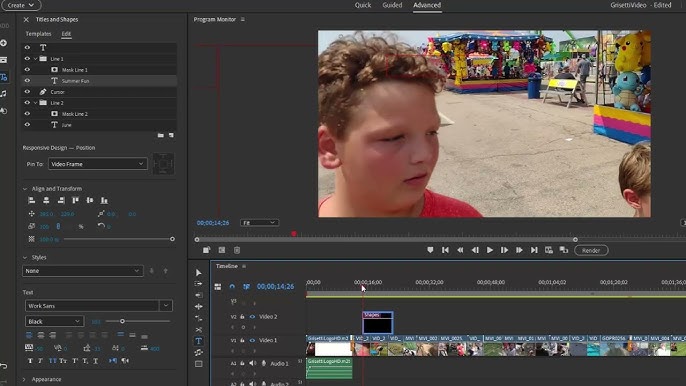This screenshot has height=386, width=686.
Task: Hide the Summer Fun text layer
Action: pos(27,81)
